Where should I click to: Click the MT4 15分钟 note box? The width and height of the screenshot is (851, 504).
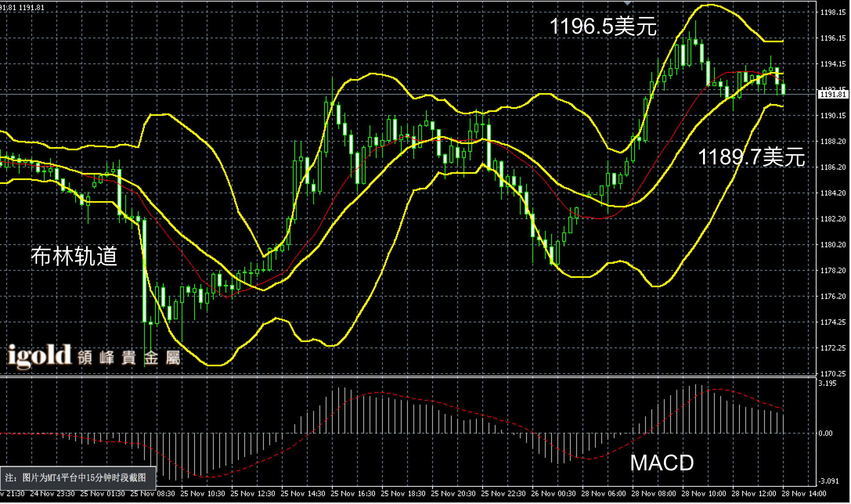point(78,477)
